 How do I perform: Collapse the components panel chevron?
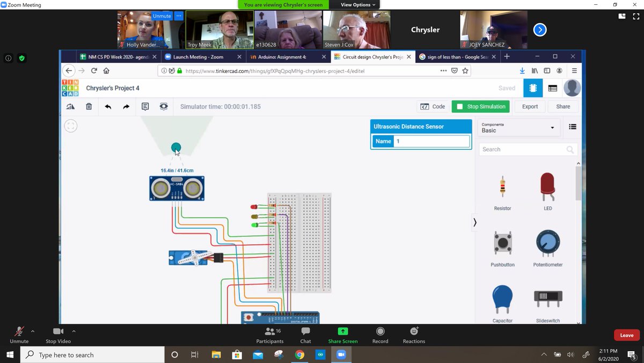[x=474, y=222]
